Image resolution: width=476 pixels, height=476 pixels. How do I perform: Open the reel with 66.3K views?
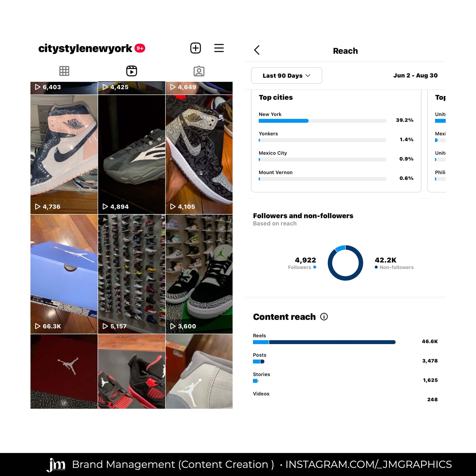coord(64,274)
